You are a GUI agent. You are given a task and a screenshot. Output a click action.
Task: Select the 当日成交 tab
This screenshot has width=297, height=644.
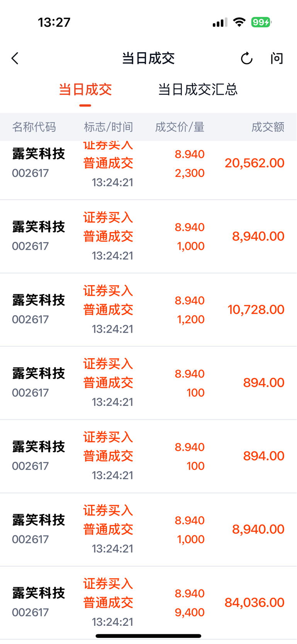coord(85,90)
